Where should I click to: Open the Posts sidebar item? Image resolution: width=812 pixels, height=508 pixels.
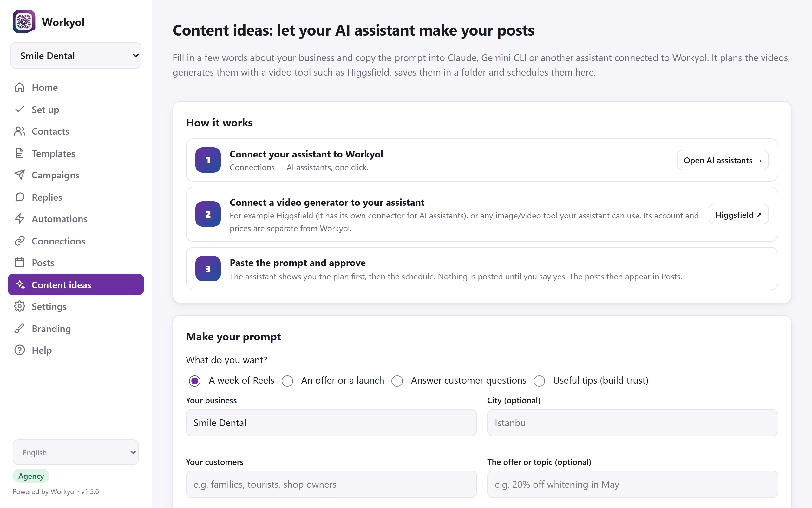click(x=76, y=263)
